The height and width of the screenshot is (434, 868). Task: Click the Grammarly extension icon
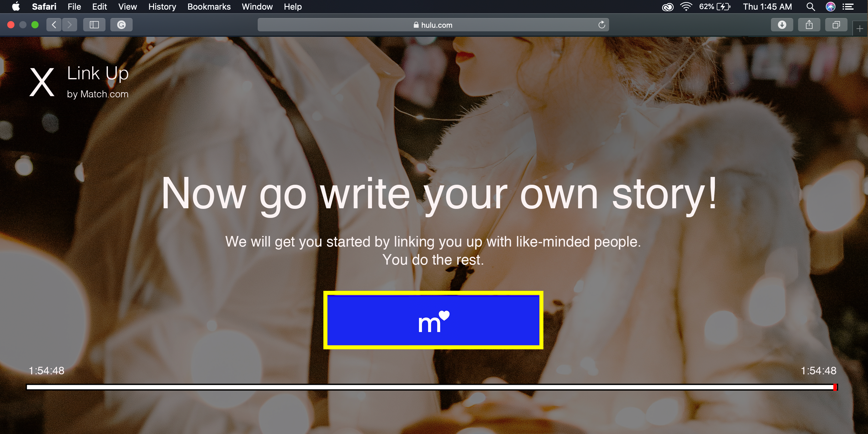pyautogui.click(x=121, y=25)
